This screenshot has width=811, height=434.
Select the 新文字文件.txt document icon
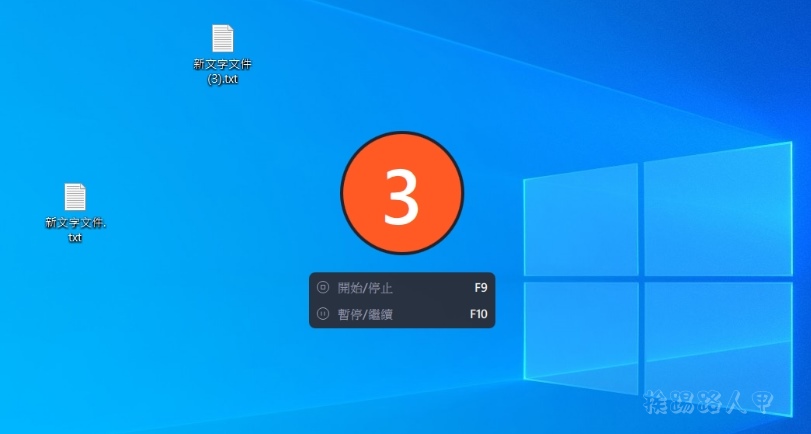coord(75,197)
